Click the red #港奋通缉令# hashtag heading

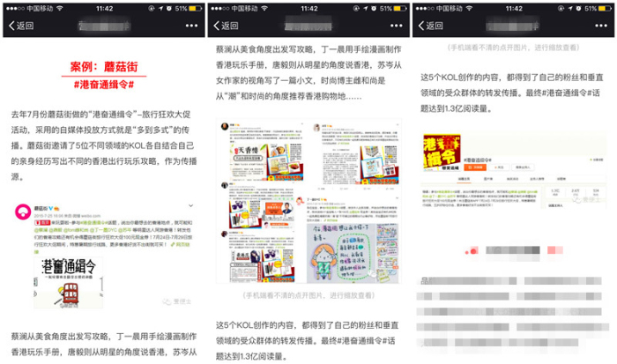(x=102, y=85)
